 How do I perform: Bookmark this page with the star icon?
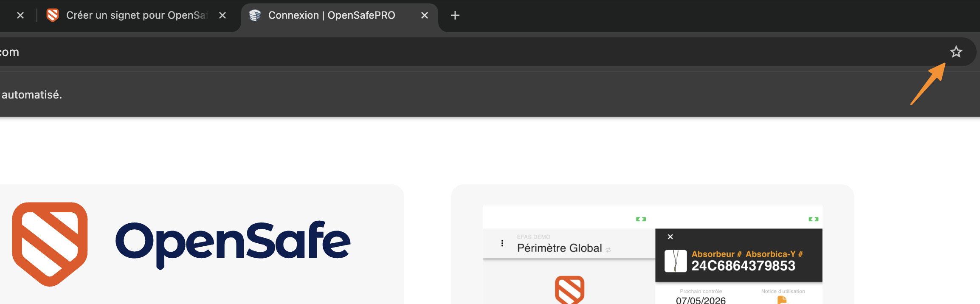(x=956, y=52)
